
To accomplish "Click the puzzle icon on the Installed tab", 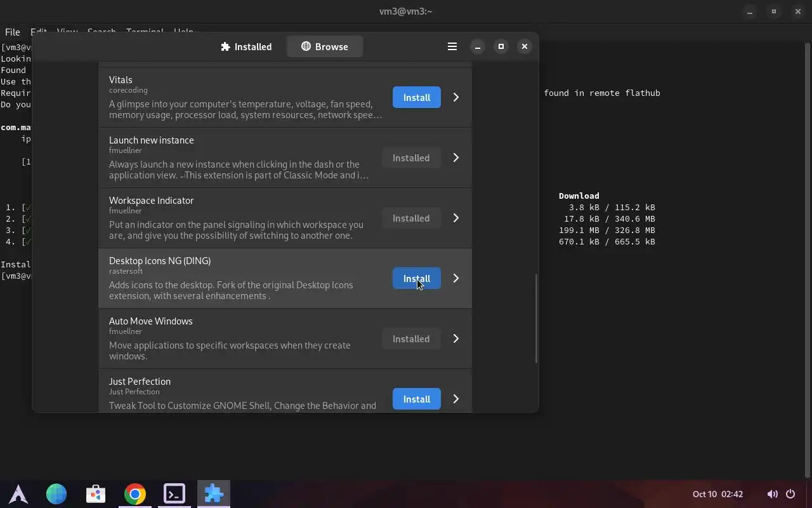I will 225,46.
